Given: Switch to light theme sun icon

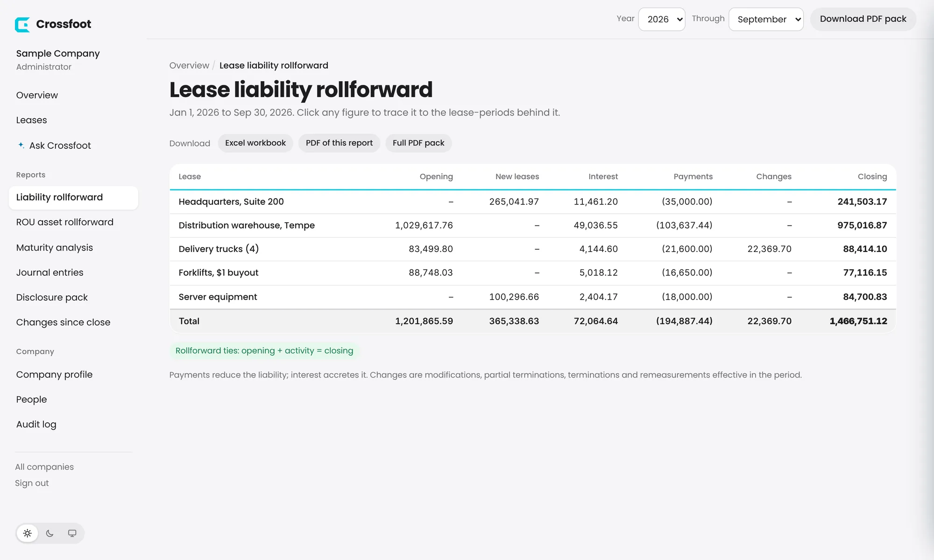Looking at the screenshot, I should (x=28, y=533).
